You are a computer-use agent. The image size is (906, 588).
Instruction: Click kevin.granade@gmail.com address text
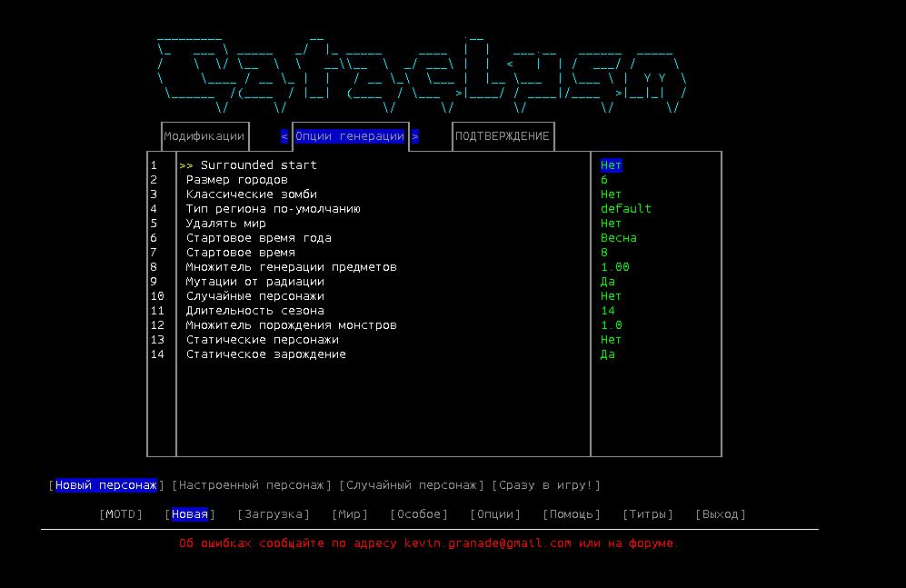coord(488,543)
